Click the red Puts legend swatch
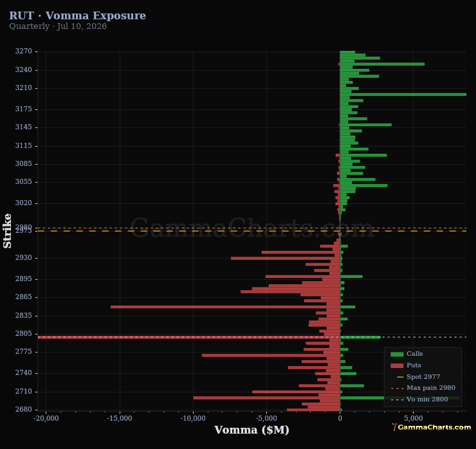 397,365
